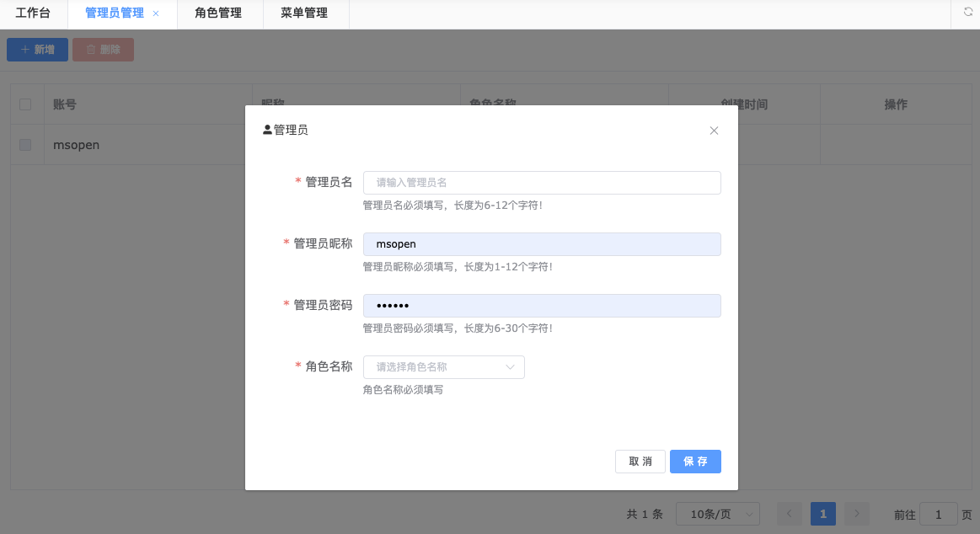Viewport: 980px width, 534px height.
Task: Toggle the select-all checkbox in table header
Action: (25, 104)
